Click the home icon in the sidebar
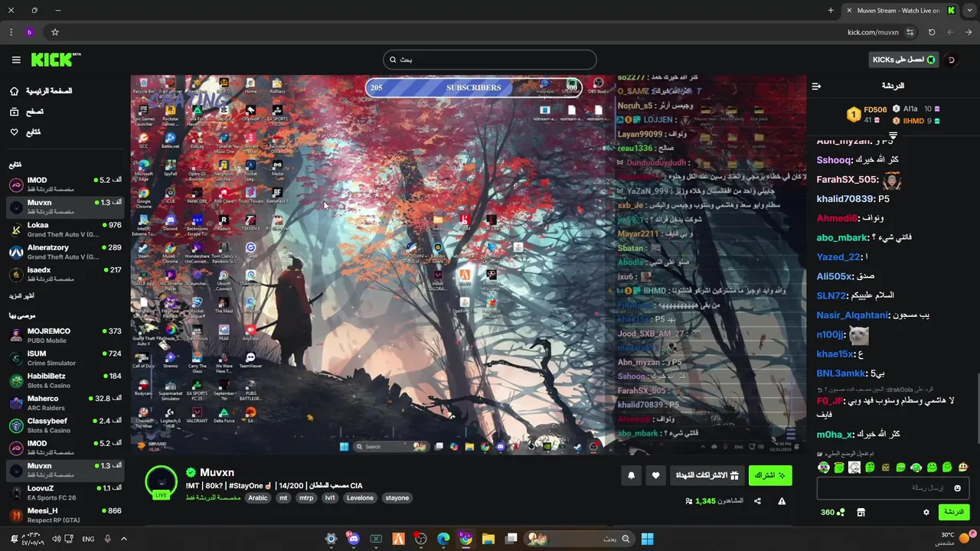Viewport: 980px width, 551px height. [15, 91]
